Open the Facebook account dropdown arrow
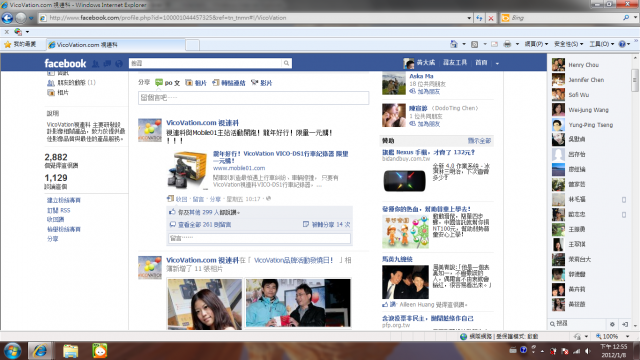Viewport: 640px width, 360px height. pyautogui.click(x=497, y=63)
